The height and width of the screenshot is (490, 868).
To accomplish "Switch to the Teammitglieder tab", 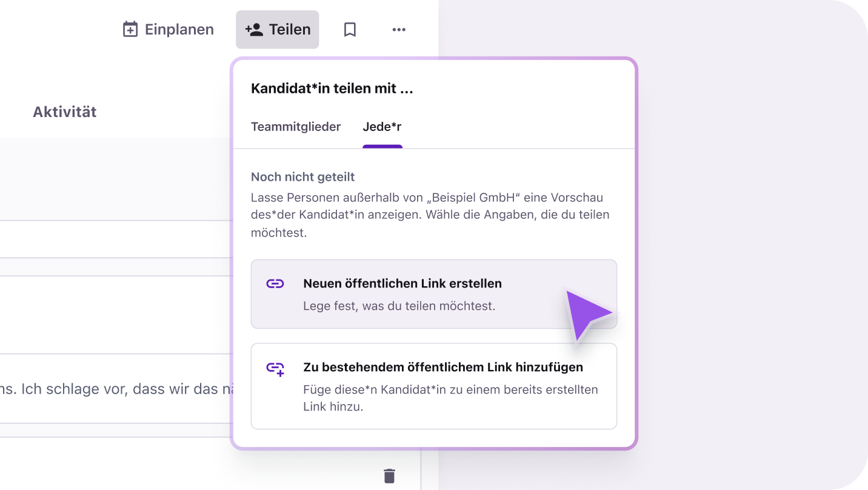I will (296, 127).
